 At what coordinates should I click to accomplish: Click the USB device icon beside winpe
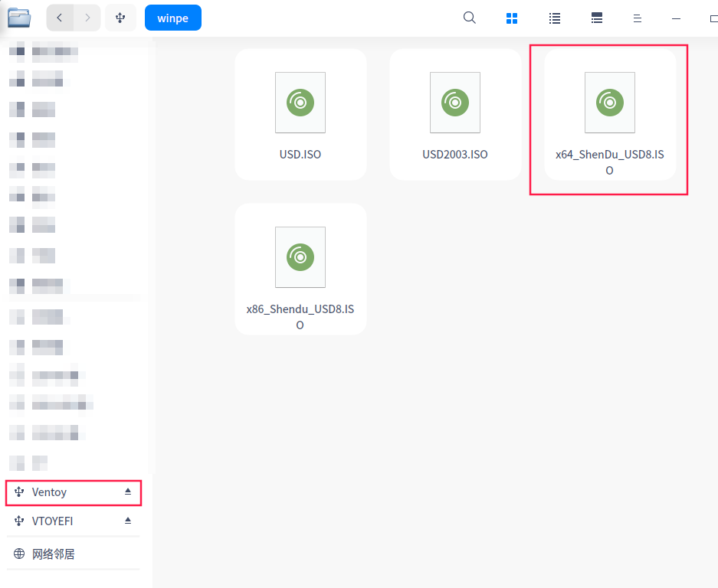point(120,18)
